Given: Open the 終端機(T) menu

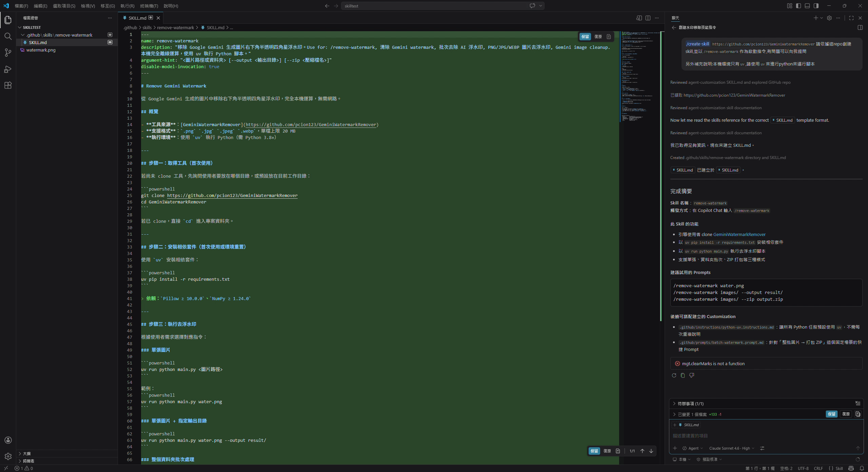Looking at the screenshot, I should click(149, 6).
